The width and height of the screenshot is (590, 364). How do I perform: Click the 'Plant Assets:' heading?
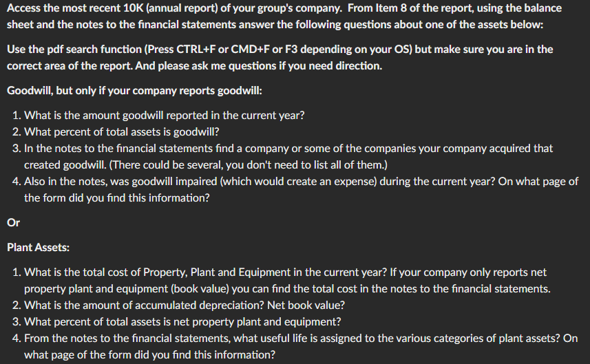(38, 248)
